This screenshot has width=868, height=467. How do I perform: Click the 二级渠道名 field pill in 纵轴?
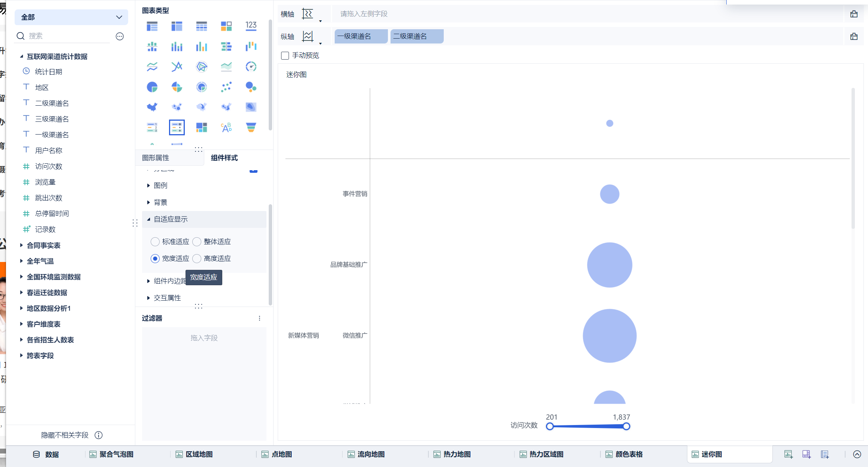coord(416,36)
